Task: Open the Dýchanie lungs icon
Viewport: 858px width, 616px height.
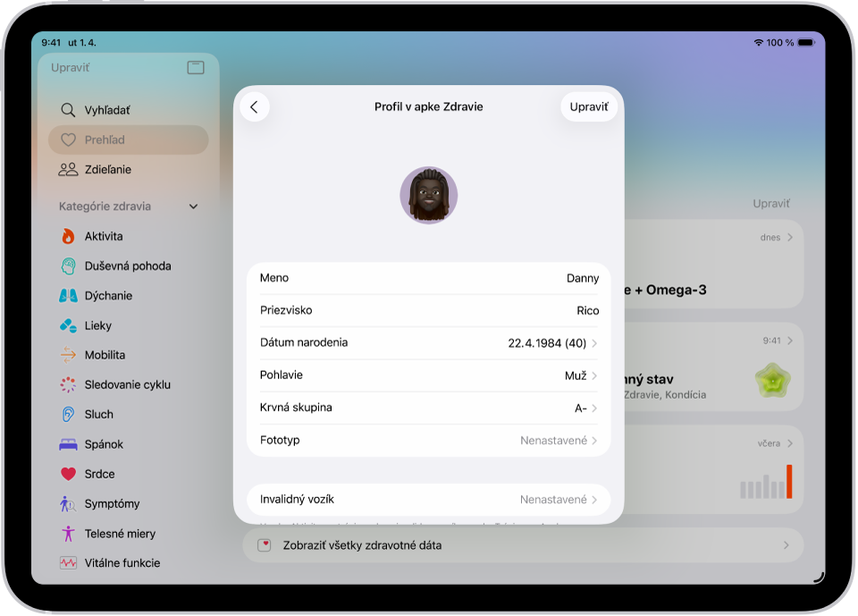Action: click(68, 296)
